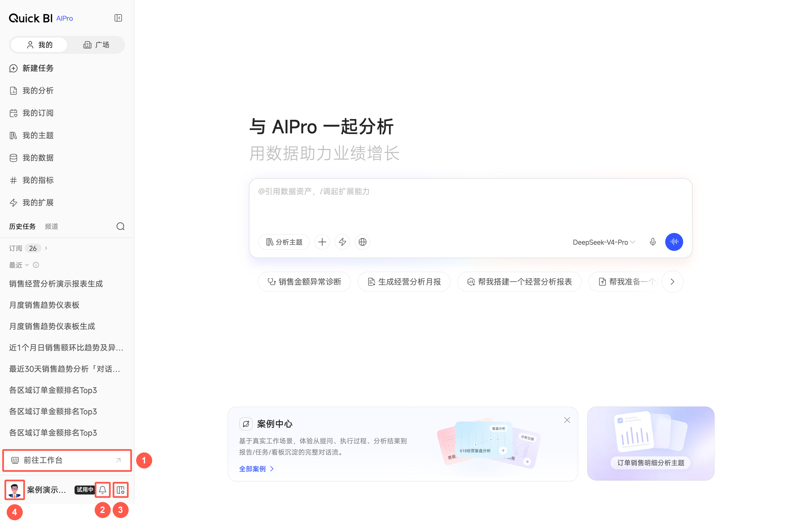Image resolution: width=807 pixels, height=532 pixels.
Task: Choose the 销售金额异常诊断 suggestion
Action: [304, 282]
